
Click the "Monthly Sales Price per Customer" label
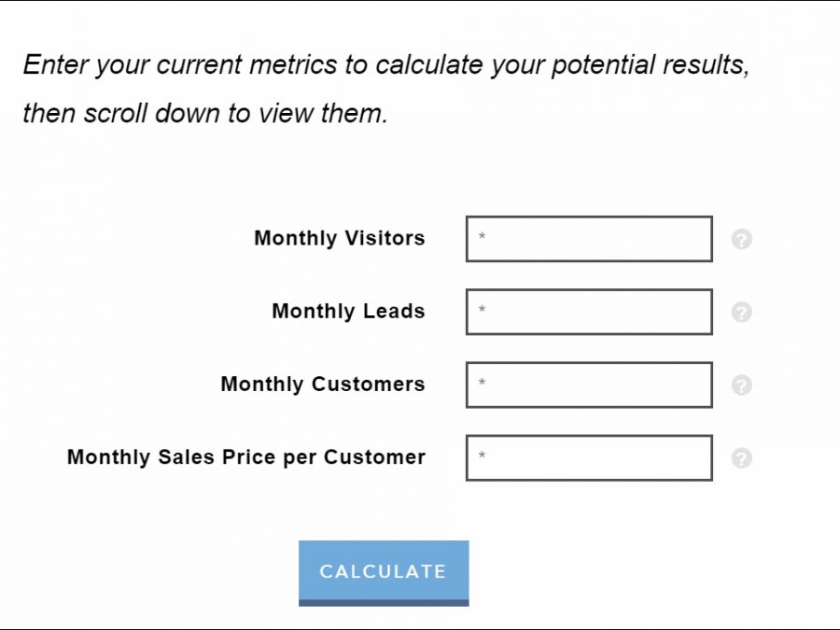[x=245, y=456]
